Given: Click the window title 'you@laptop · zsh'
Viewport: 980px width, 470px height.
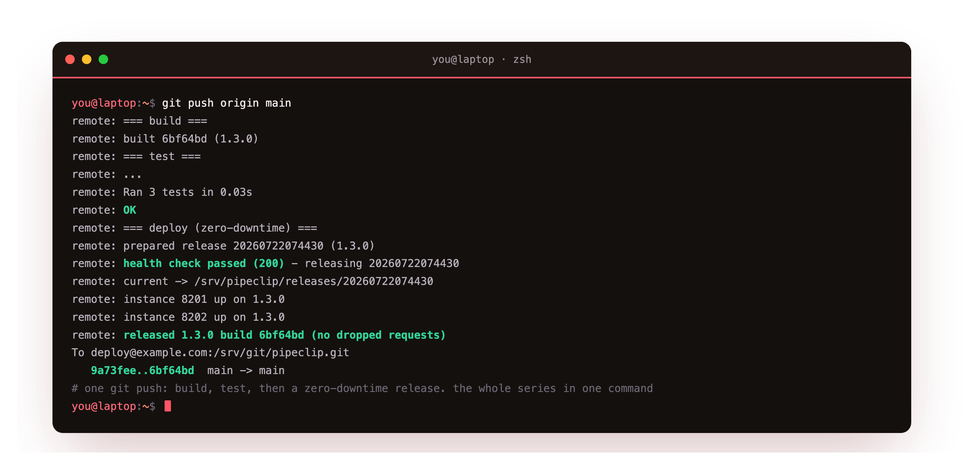Looking at the screenshot, I should [481, 59].
